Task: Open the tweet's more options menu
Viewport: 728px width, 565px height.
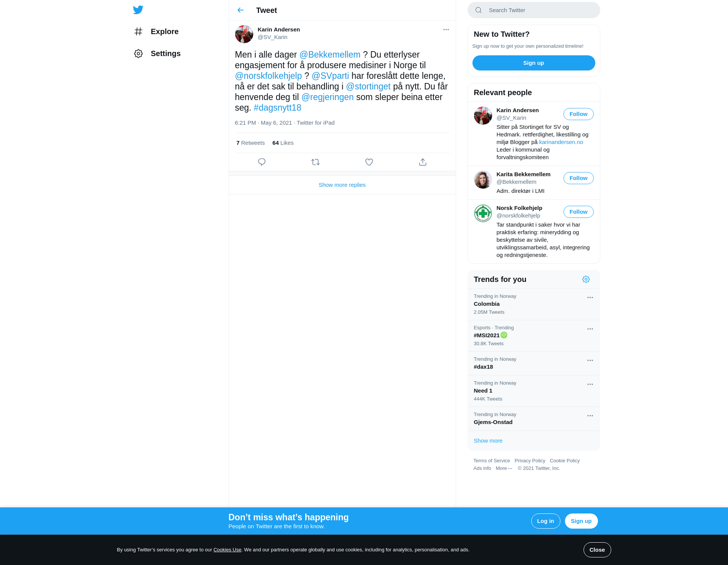Action: coord(446,30)
